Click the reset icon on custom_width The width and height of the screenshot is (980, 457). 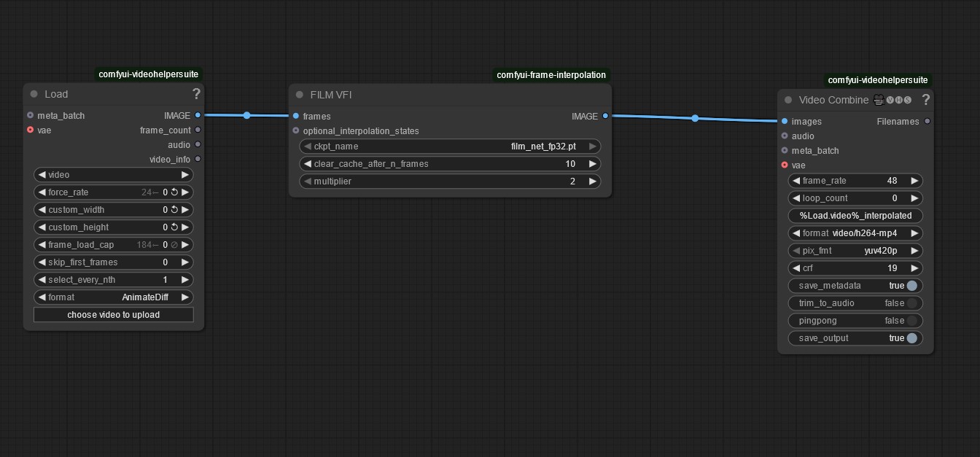click(174, 210)
